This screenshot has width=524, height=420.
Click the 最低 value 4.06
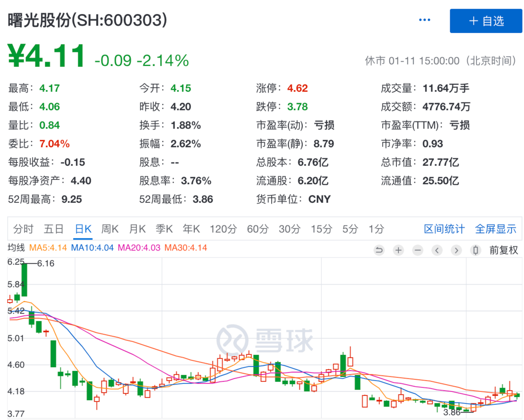click(x=49, y=107)
